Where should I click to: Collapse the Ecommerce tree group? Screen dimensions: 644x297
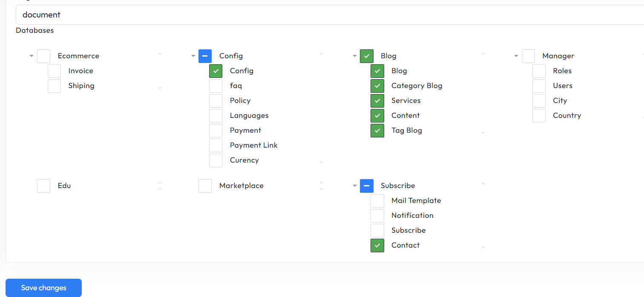coord(32,56)
